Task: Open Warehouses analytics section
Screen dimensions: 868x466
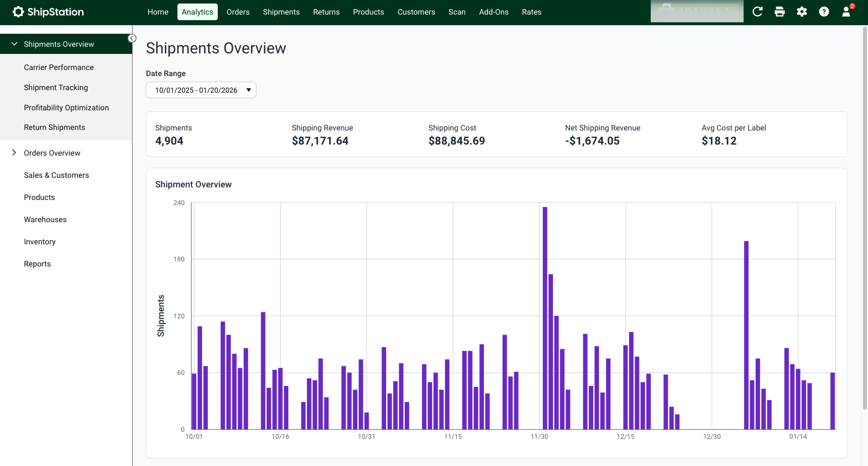Action: pyautogui.click(x=45, y=220)
